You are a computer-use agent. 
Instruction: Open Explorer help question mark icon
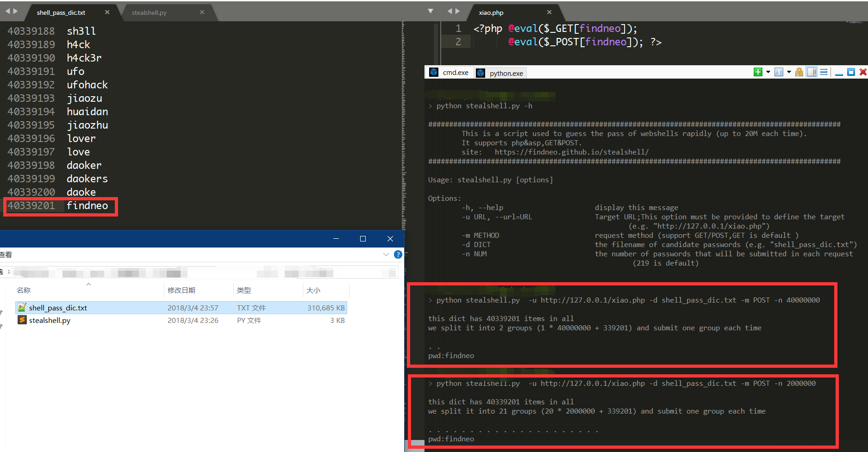tap(398, 254)
